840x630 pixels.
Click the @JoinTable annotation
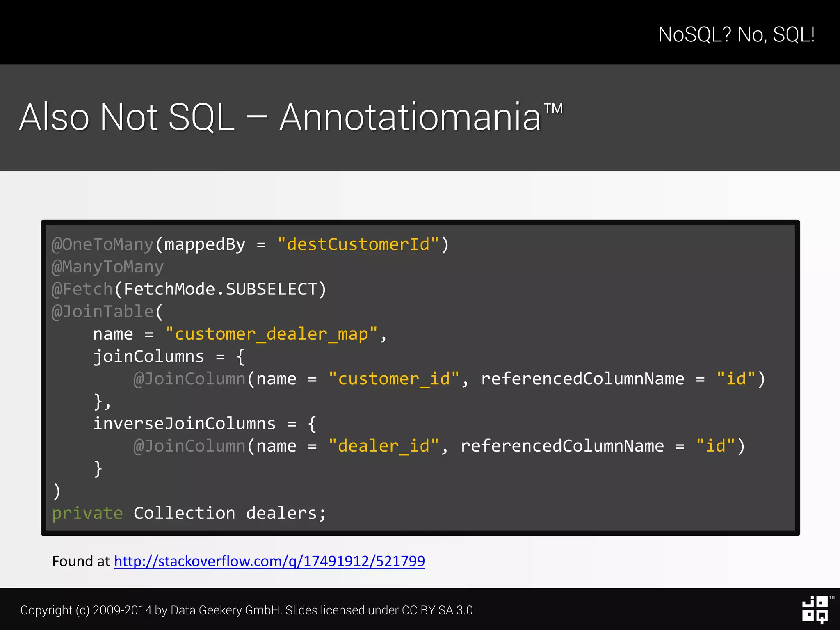(103, 312)
